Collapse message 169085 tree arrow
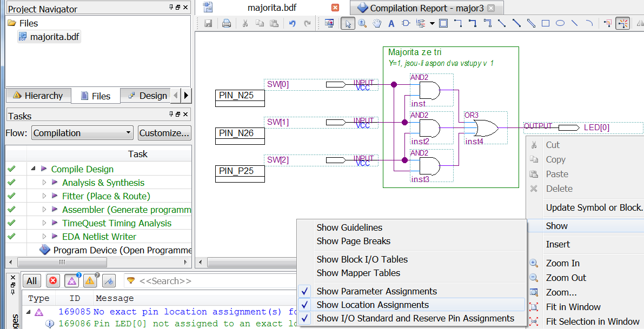This screenshot has width=644, height=329. [29, 312]
